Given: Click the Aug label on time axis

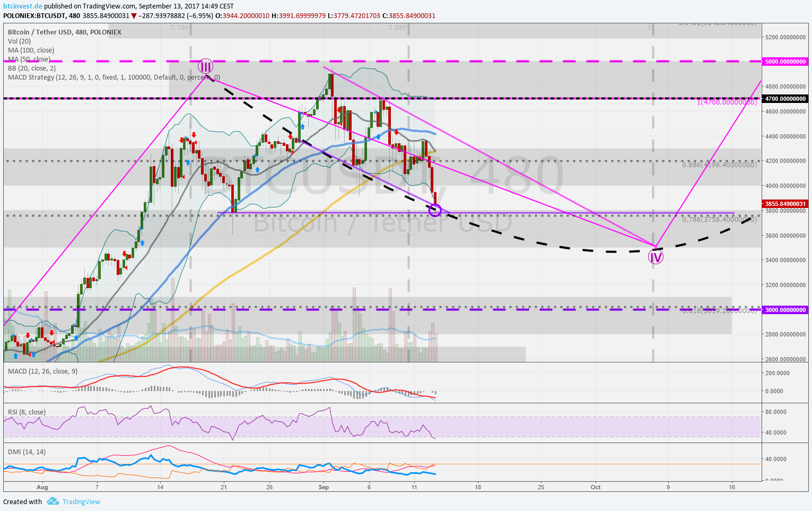Looking at the screenshot, I should [42, 487].
